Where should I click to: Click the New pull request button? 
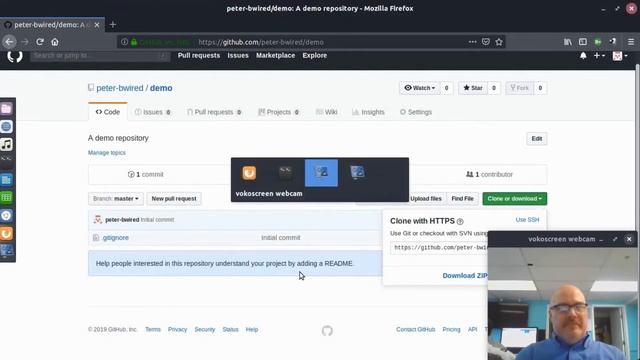tap(174, 199)
